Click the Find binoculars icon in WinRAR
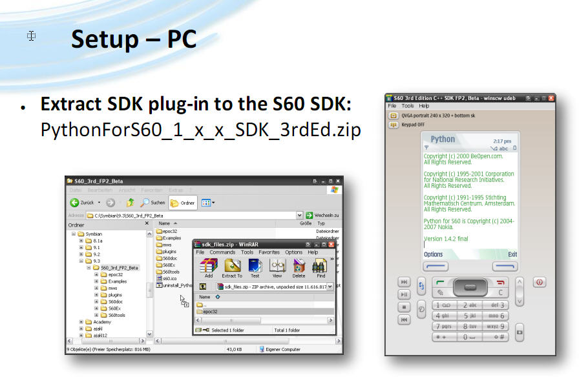588x384 pixels. [x=320, y=268]
